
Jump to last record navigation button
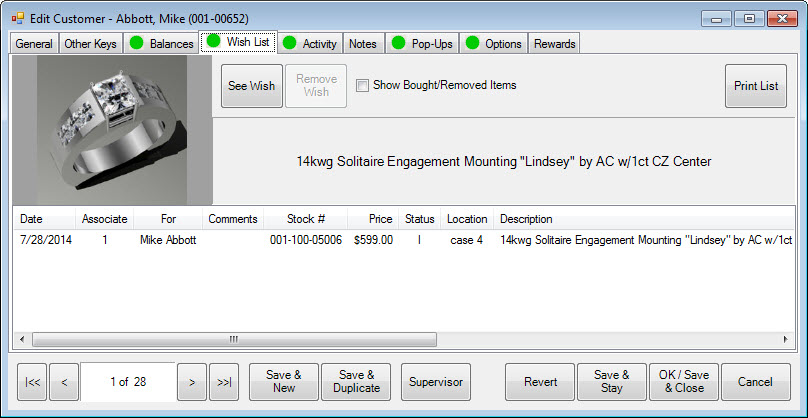[224, 382]
